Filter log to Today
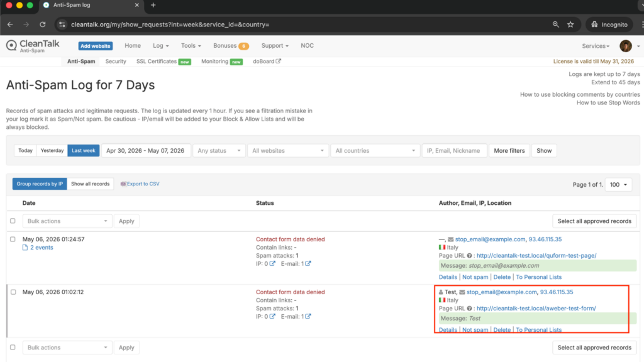 25,151
